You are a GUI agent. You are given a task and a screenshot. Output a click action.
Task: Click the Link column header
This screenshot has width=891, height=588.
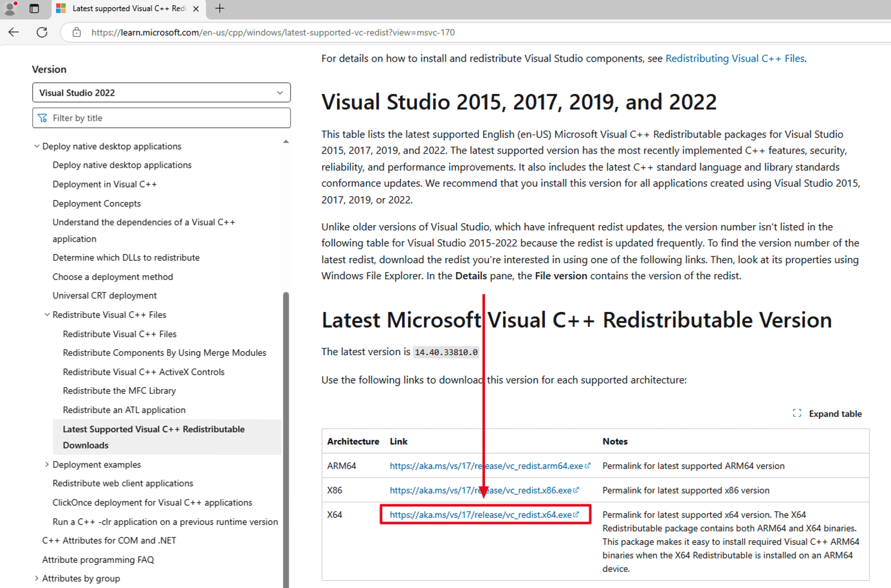point(399,441)
